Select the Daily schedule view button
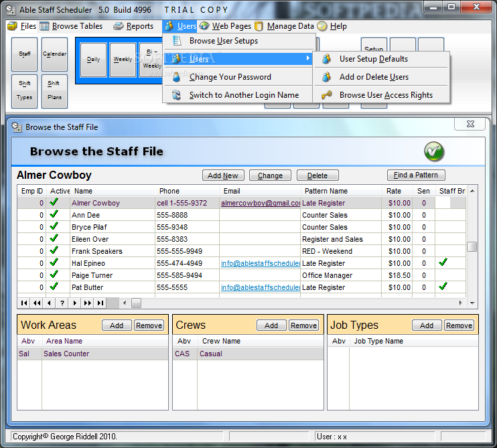 click(93, 60)
